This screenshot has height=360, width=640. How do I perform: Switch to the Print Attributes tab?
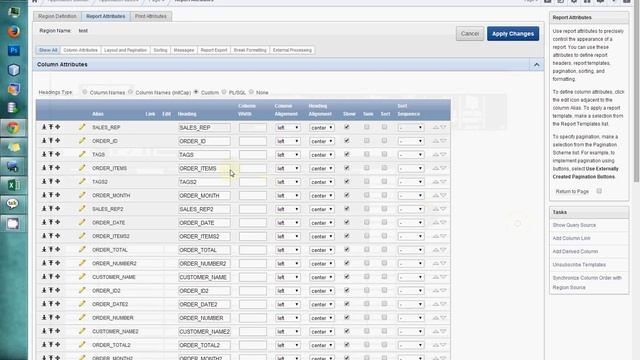click(x=151, y=16)
